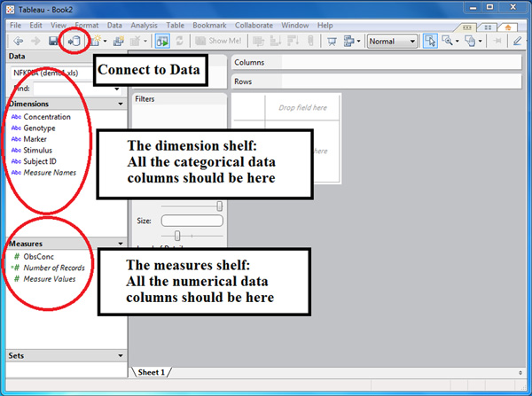Click the Columns shelf
This screenshot has height=396, width=532.
point(376,62)
